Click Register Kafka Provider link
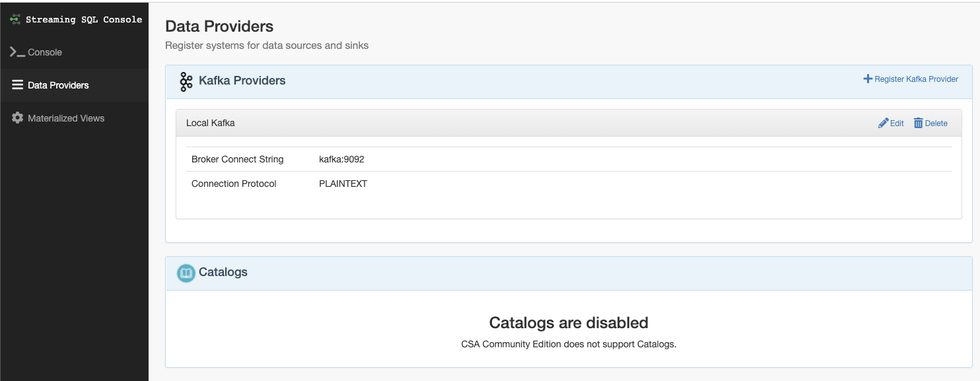Screen dimensions: 980x381 click(x=916, y=79)
